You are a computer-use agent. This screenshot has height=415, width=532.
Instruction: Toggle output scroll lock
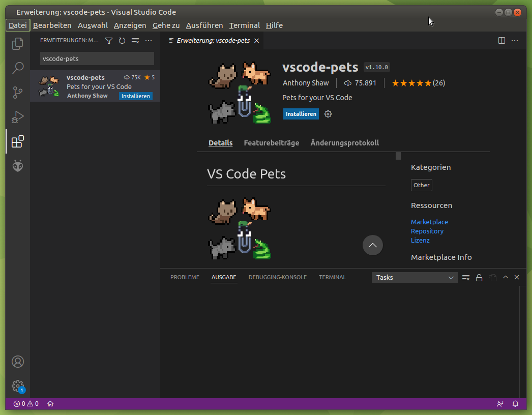pos(479,278)
